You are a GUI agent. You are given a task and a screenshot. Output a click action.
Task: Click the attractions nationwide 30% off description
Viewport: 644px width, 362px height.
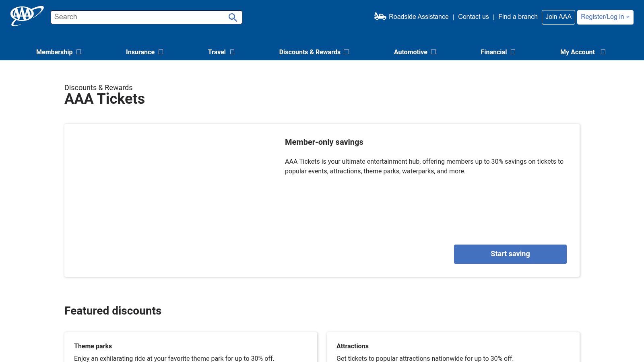[x=425, y=358]
